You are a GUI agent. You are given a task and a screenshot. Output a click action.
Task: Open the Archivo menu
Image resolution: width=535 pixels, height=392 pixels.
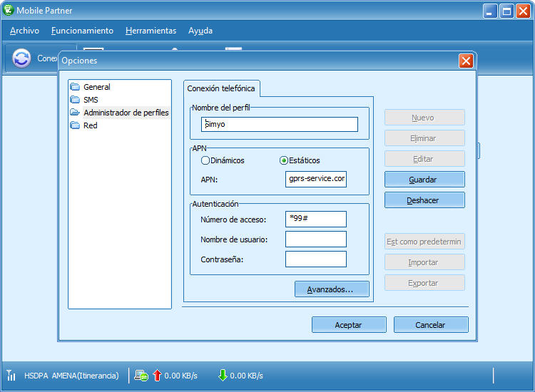pyautogui.click(x=24, y=31)
